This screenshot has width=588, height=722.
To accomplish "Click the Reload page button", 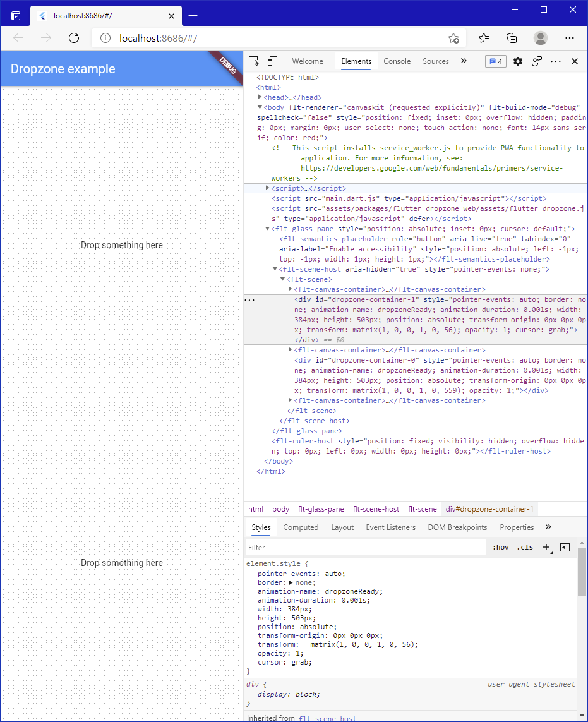I will (73, 38).
